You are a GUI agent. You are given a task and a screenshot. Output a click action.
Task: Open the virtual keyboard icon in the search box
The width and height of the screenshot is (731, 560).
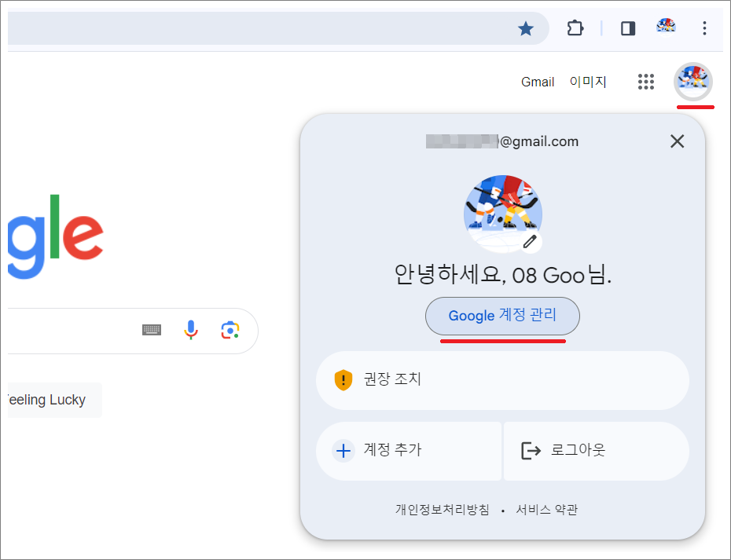coord(152,331)
